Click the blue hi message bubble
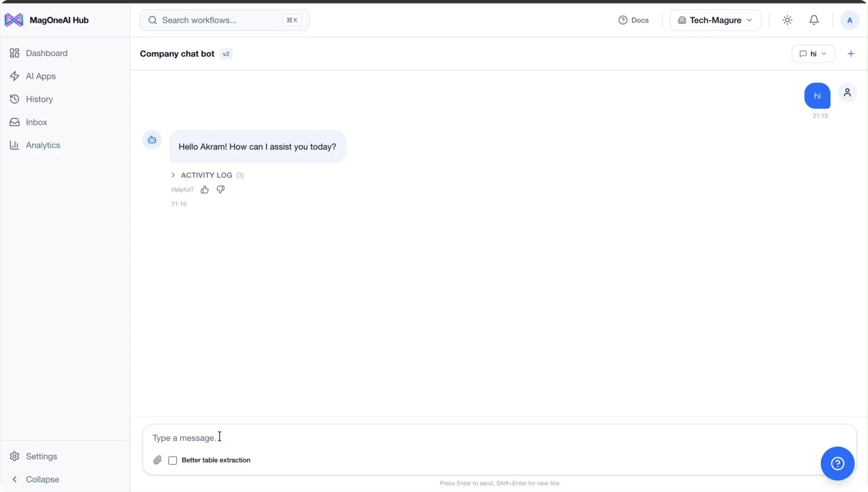 point(817,96)
